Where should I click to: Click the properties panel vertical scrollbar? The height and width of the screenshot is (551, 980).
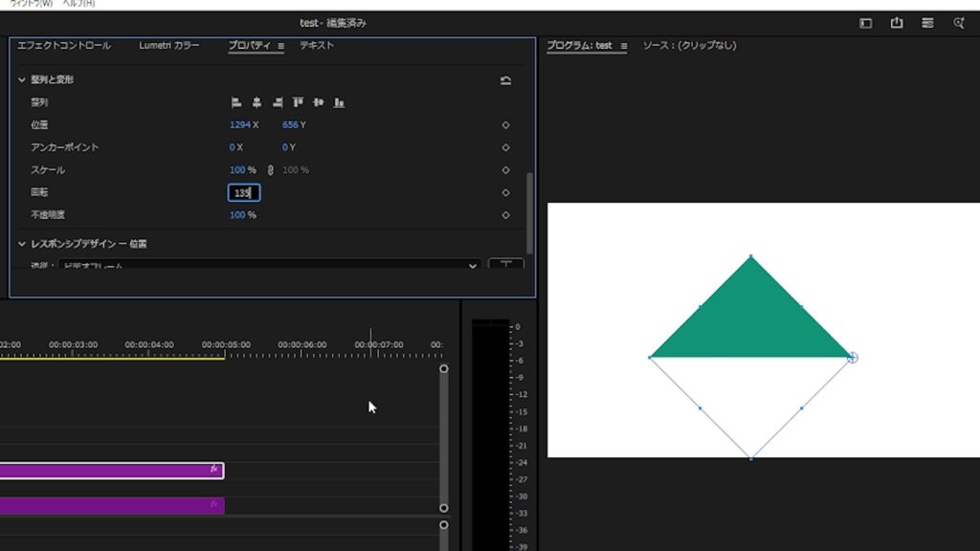tap(530, 212)
